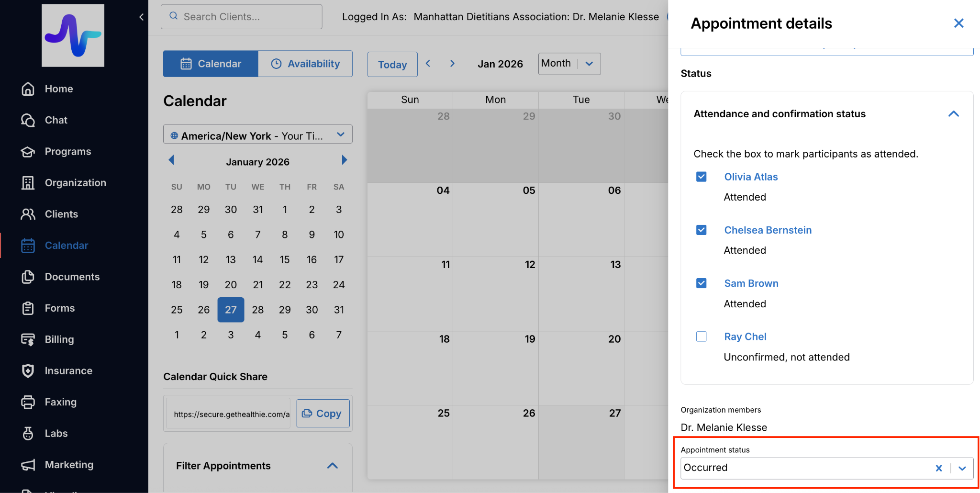980x493 pixels.
Task: Open Ray Chel client link
Action: point(745,336)
